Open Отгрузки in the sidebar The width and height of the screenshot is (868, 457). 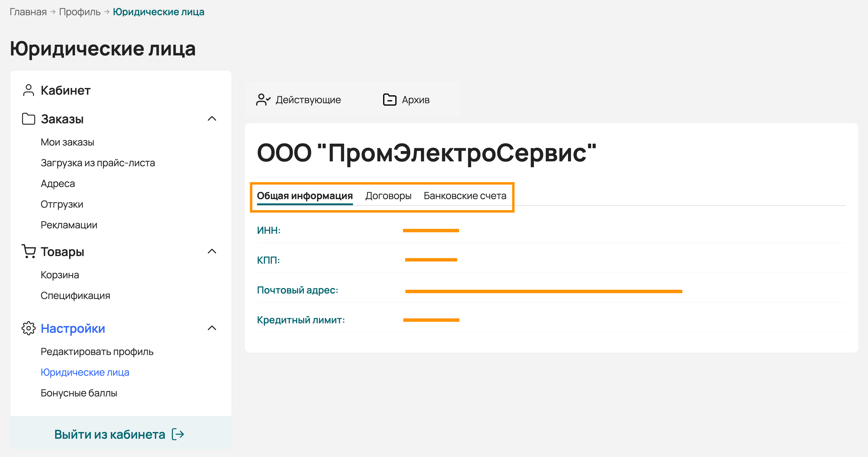pyautogui.click(x=62, y=204)
